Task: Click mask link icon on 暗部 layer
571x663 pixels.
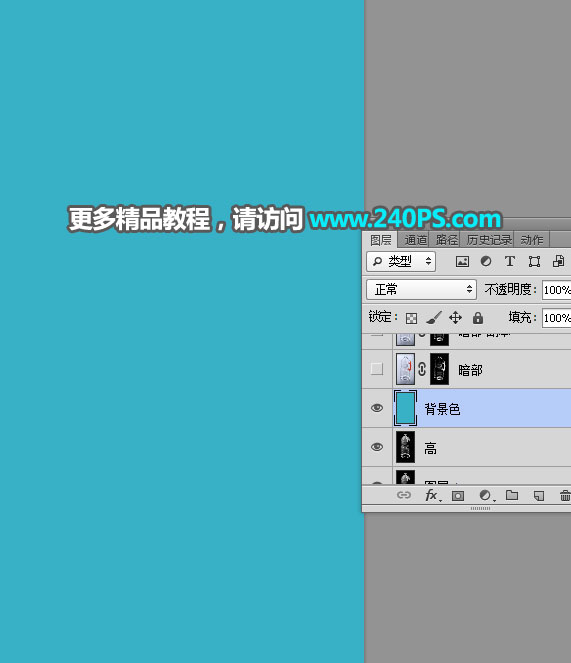Action: [422, 369]
